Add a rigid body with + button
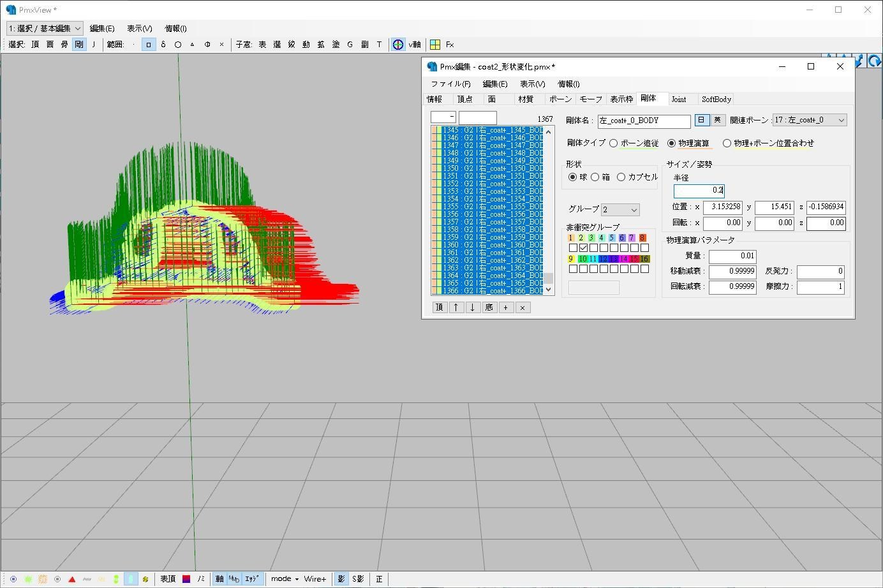Viewport: 883px width, 588px height. (x=505, y=307)
